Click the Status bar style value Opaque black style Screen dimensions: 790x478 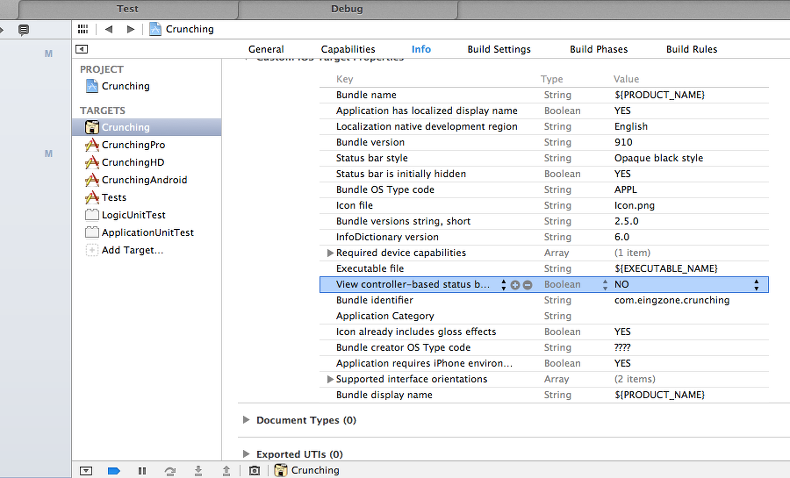pyautogui.click(x=659, y=158)
